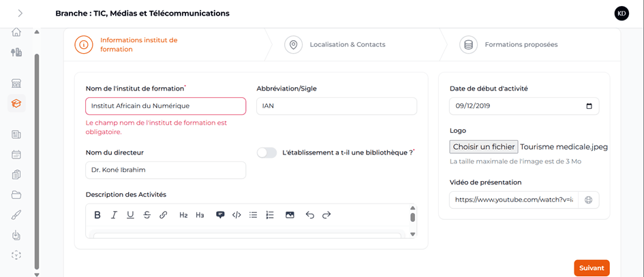Open the date picker calendar icon

[x=589, y=106]
